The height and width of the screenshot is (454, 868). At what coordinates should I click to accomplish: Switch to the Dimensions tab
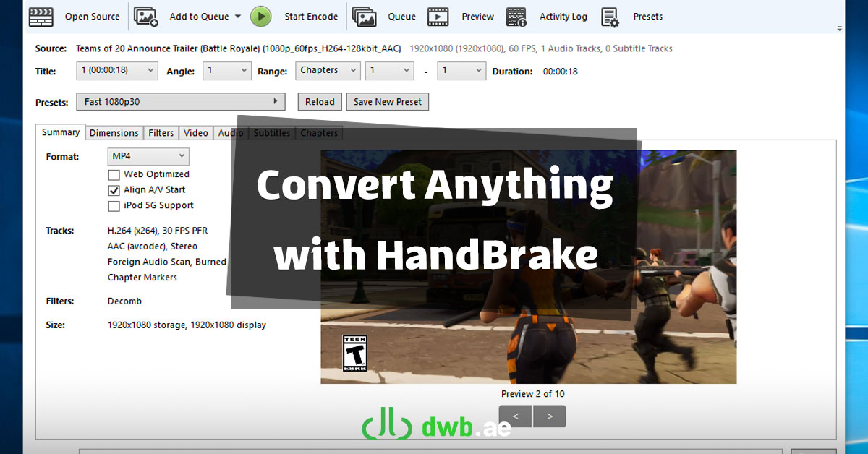click(114, 133)
